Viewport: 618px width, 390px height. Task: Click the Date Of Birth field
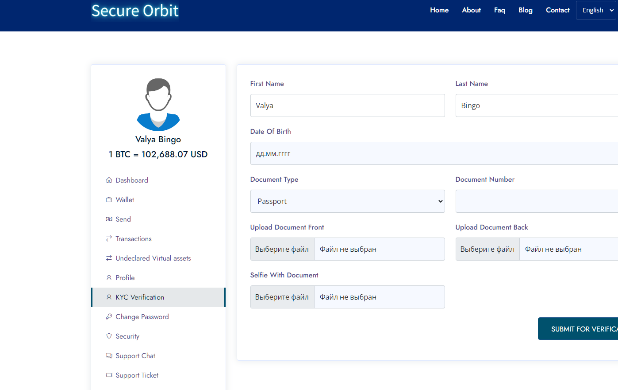pyautogui.click(x=434, y=153)
